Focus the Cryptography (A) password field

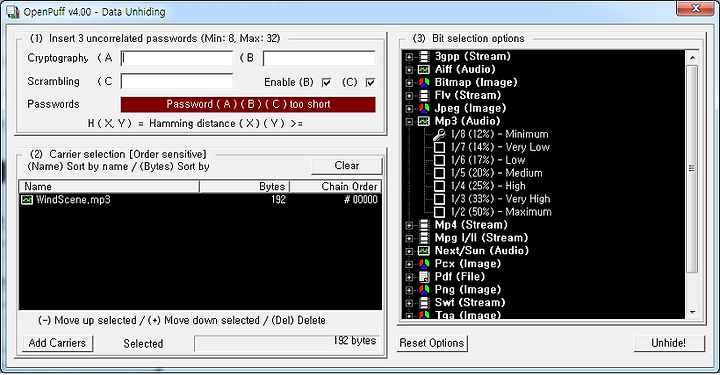tap(177, 58)
